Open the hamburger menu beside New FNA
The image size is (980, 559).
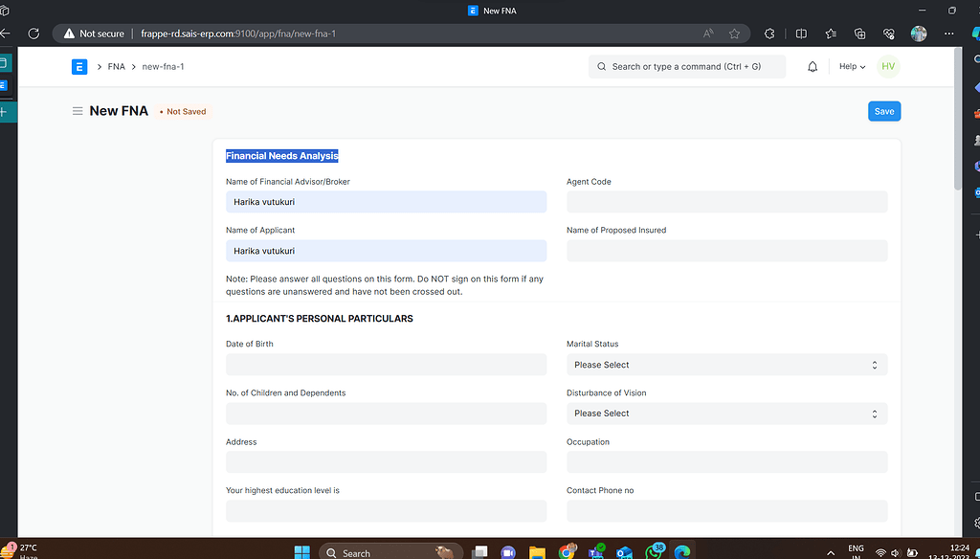[x=77, y=111]
